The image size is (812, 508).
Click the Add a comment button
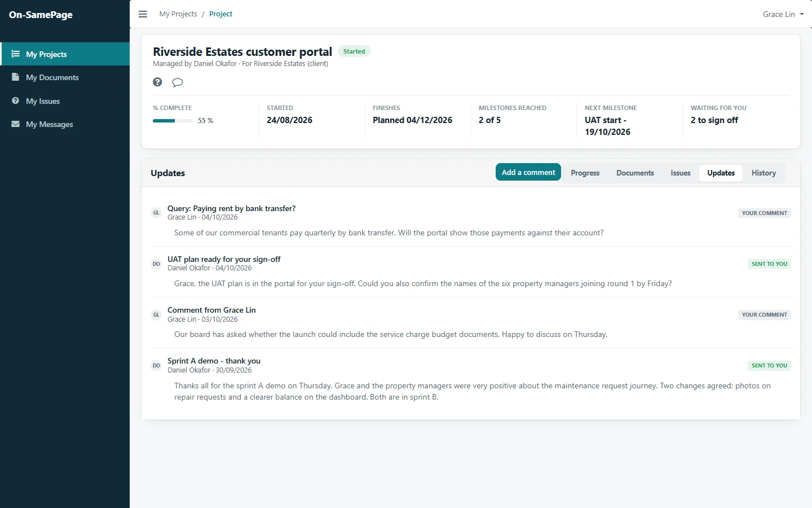528,172
